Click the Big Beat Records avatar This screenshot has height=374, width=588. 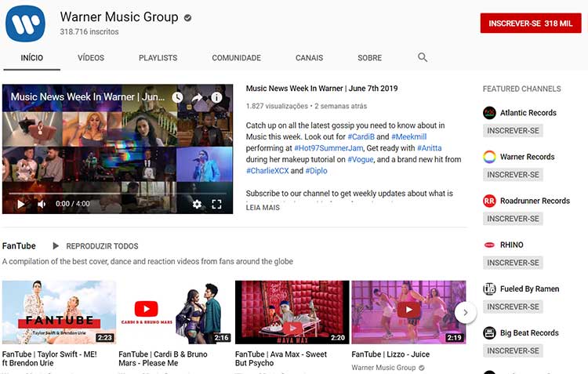tap(489, 332)
